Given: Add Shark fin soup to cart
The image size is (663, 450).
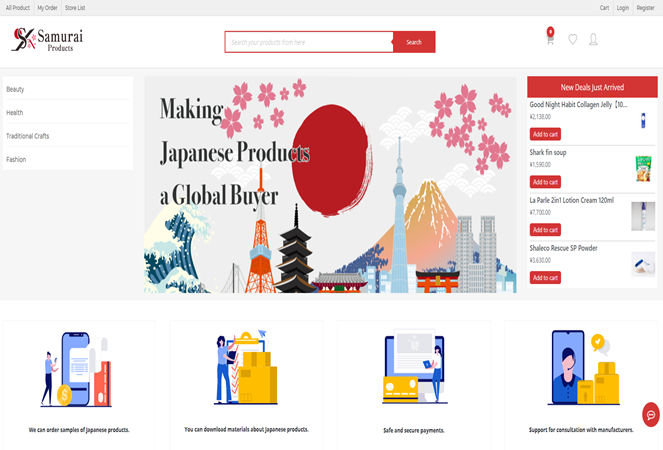Looking at the screenshot, I should [x=545, y=182].
